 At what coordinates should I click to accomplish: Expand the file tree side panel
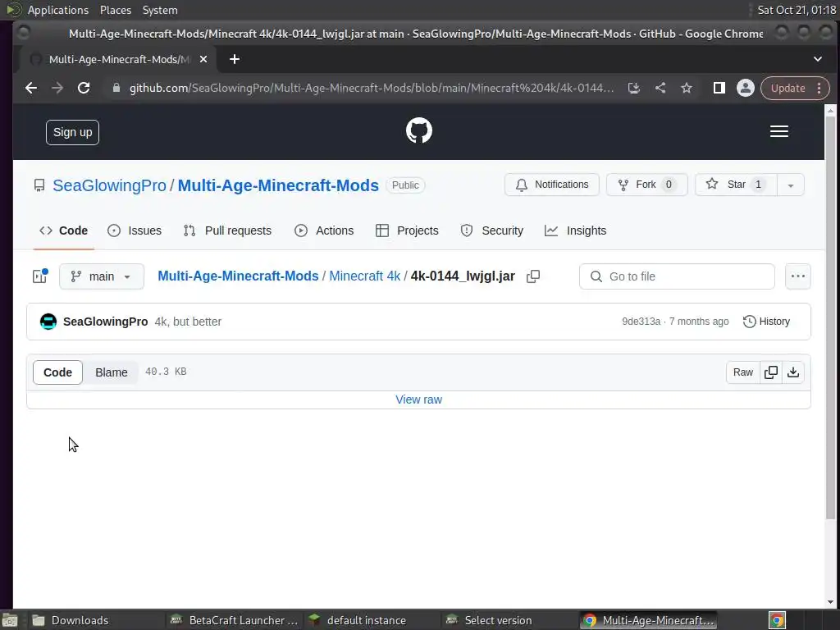[x=40, y=276]
